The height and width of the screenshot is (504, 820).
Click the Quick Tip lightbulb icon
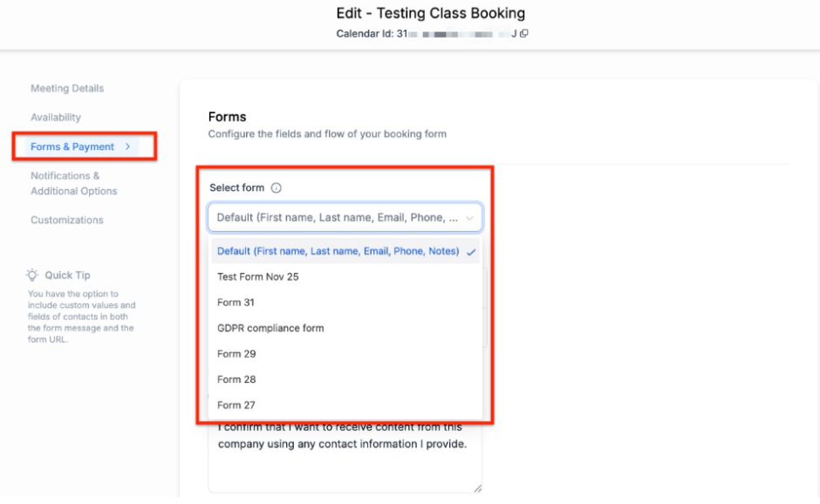tap(32, 275)
